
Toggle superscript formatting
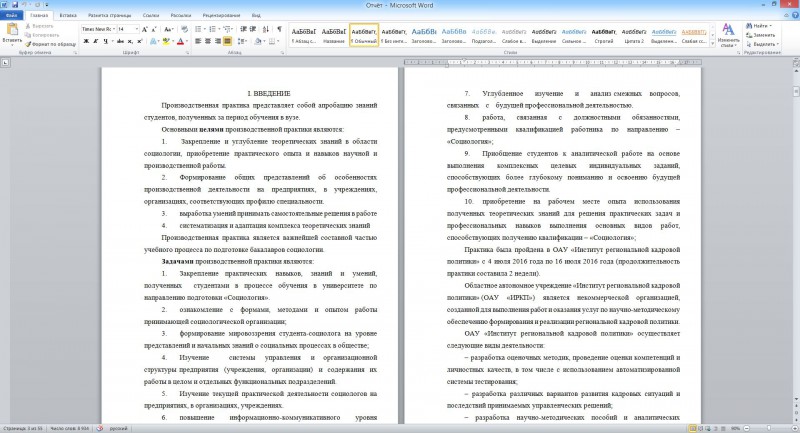tap(140, 41)
